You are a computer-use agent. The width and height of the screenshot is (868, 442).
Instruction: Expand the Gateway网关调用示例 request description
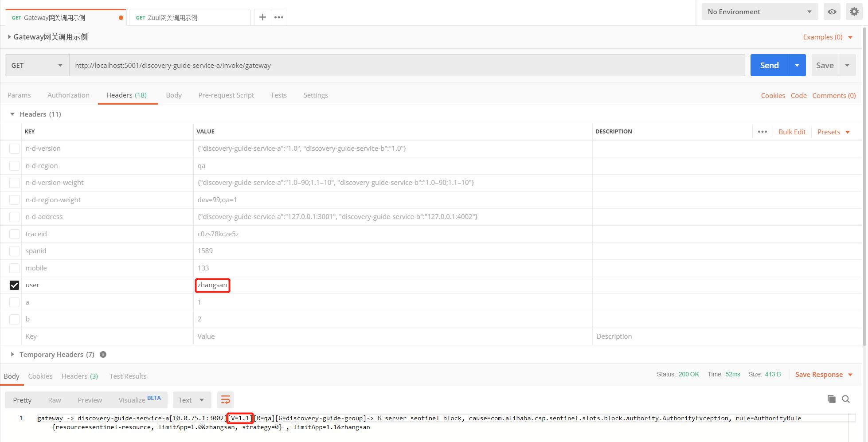point(9,37)
